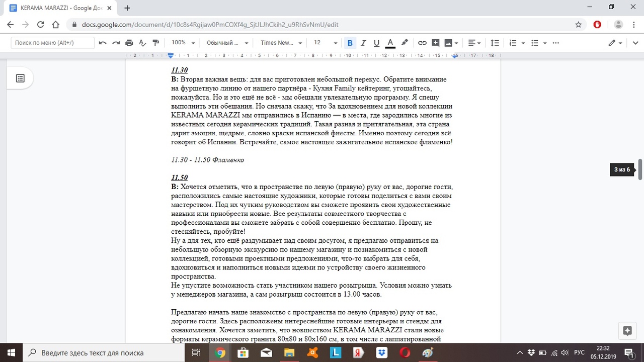Screen dimensions: 644x362
Task: Open the Windows Start menu
Action: pyautogui.click(x=10, y=352)
